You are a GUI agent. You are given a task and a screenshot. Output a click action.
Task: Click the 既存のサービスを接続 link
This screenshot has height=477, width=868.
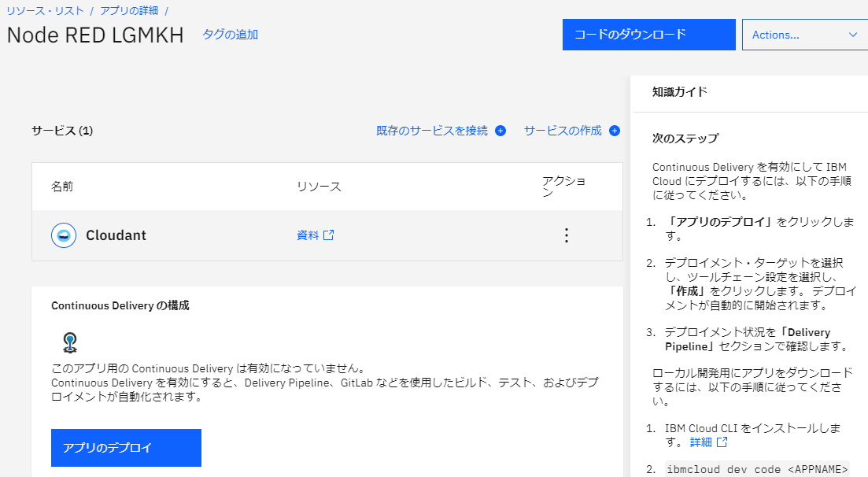point(432,131)
